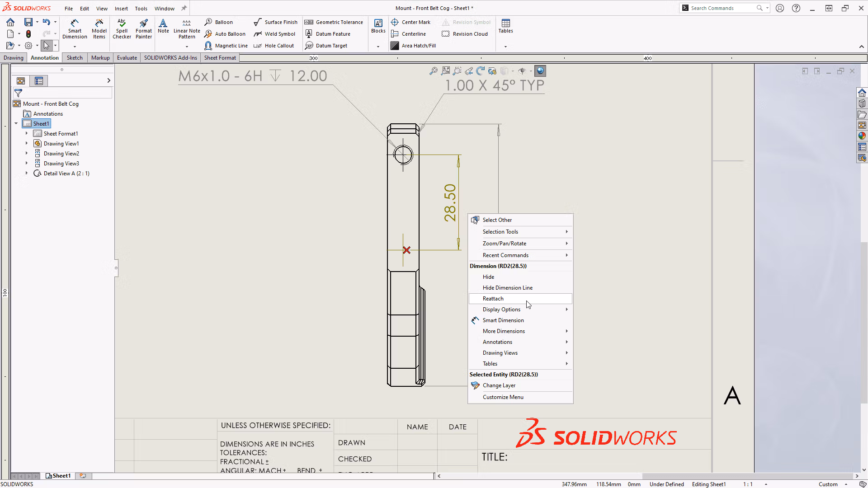868x488 pixels.
Task: Select the Sheet1 tab at bottom
Action: [x=58, y=476]
